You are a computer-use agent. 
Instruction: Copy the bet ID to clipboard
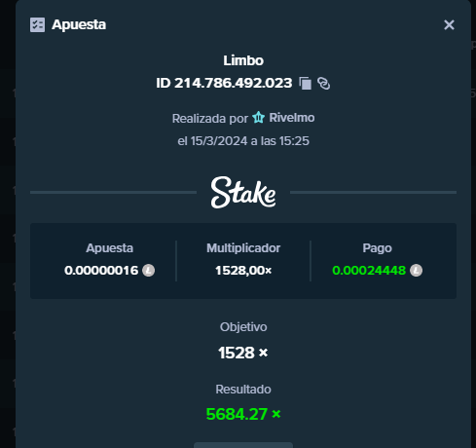click(x=305, y=84)
